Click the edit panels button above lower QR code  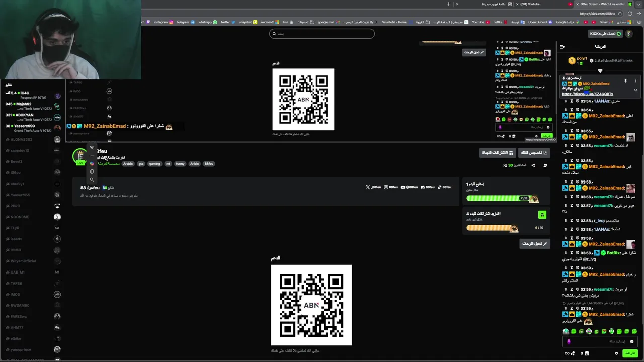click(535, 244)
